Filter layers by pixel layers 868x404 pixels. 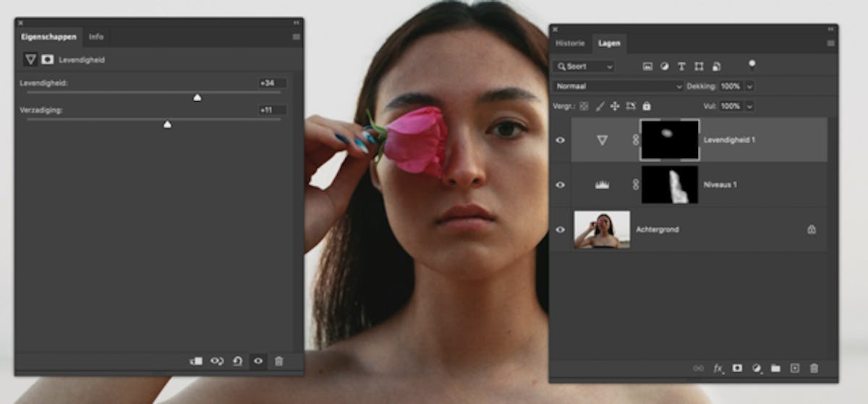click(x=647, y=66)
